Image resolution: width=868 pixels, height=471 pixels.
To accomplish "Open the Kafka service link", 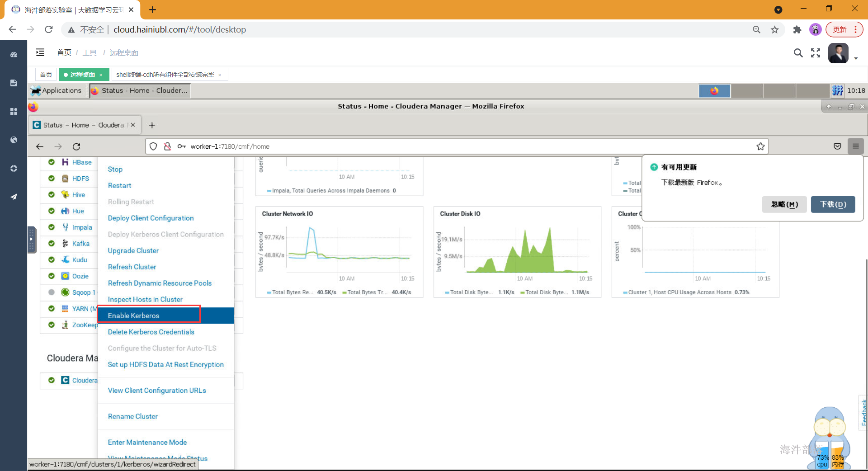I will pos(81,244).
